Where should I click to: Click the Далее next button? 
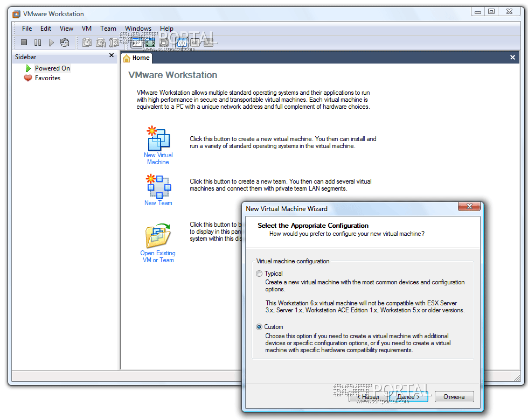(408, 397)
